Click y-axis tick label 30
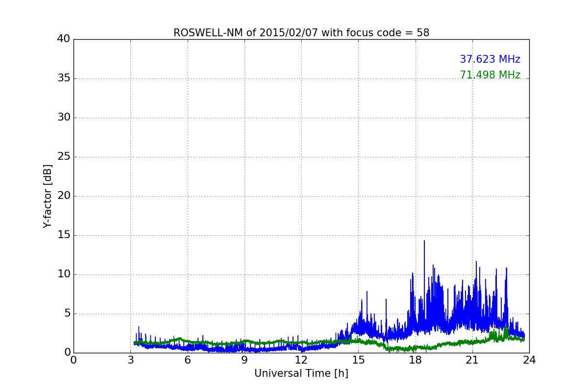Screen dimensions: 588x392 (x=64, y=118)
